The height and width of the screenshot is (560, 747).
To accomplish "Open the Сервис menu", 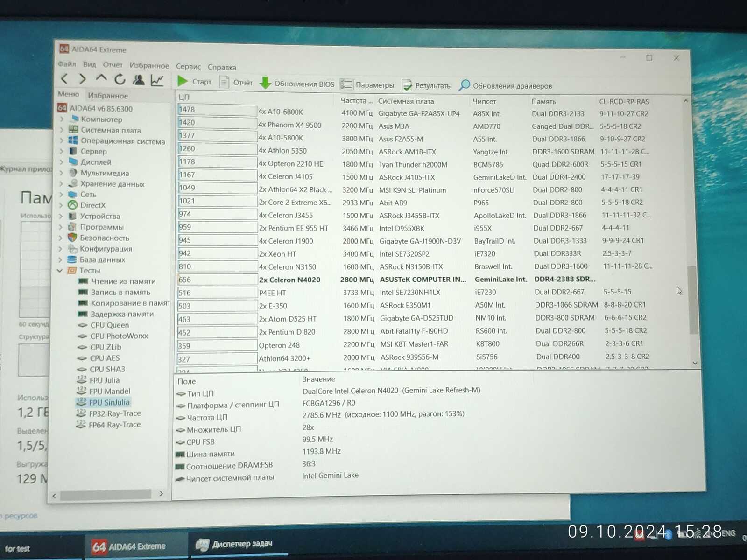I will tap(188, 67).
